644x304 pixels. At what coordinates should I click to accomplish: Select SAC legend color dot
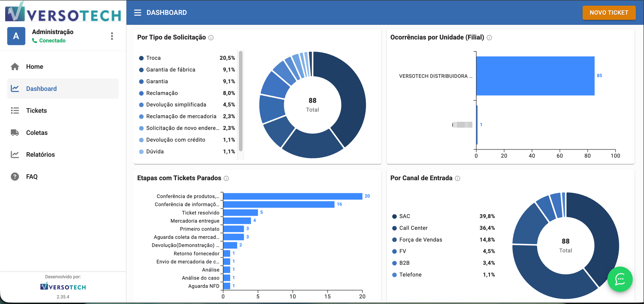coord(394,216)
